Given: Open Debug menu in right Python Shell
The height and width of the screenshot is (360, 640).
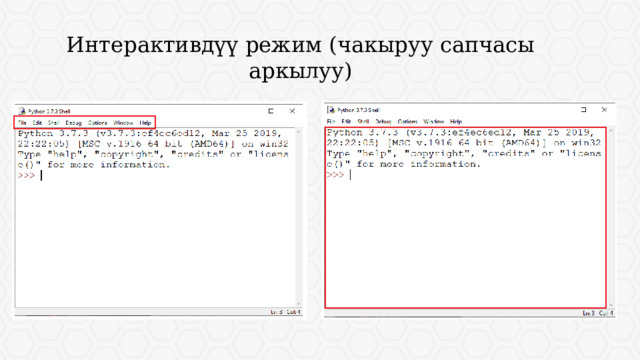Looking at the screenshot, I should [x=383, y=122].
